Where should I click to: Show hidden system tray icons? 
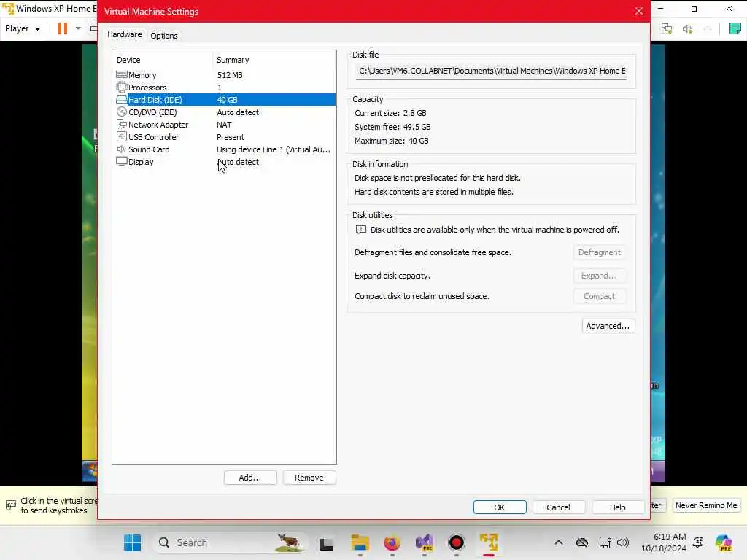(x=559, y=542)
